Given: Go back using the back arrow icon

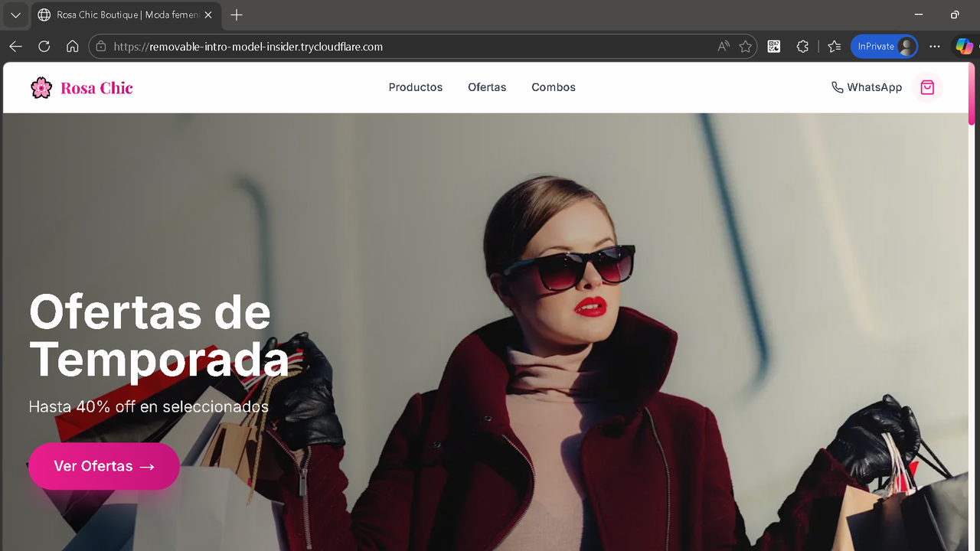Looking at the screenshot, I should pyautogui.click(x=15, y=46).
